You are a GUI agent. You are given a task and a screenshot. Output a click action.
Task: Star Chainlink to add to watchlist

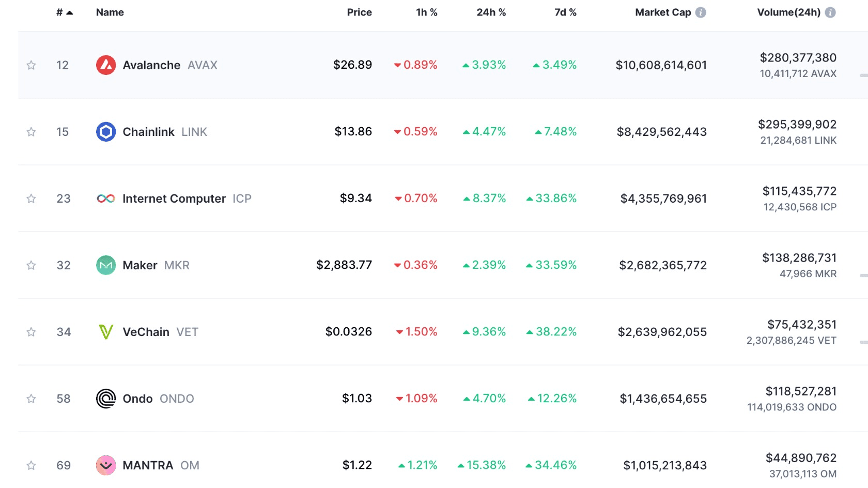[x=31, y=132]
